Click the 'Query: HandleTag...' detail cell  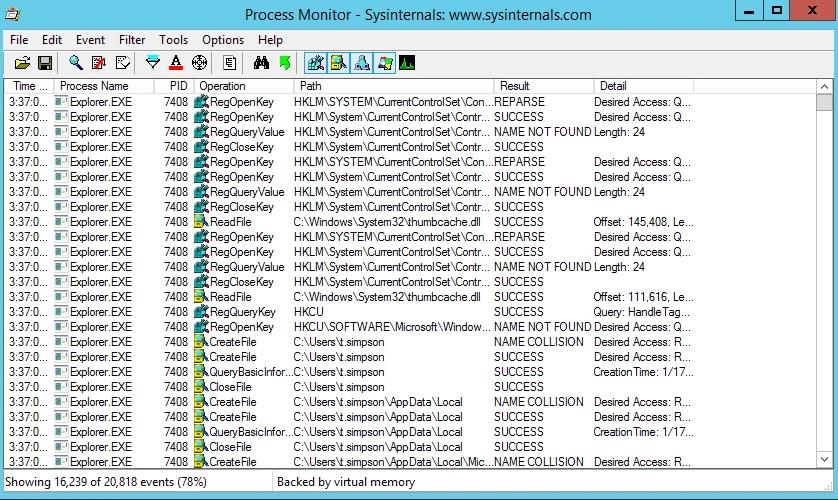point(641,312)
